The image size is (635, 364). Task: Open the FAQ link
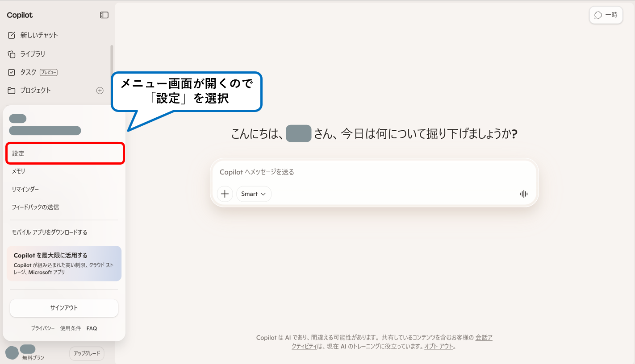coord(92,328)
